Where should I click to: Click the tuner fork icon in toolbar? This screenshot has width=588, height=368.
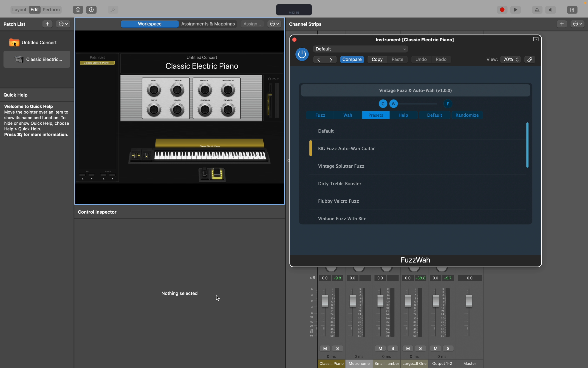113,10
